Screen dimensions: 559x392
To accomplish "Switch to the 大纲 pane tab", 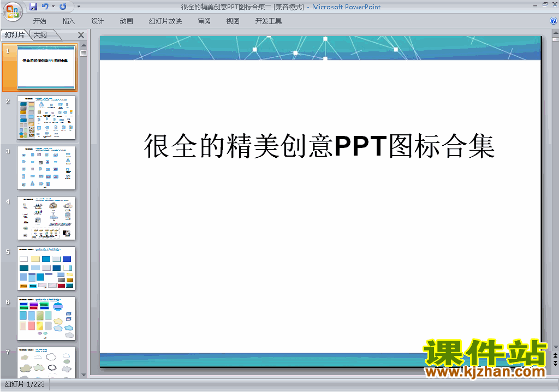I will [40, 34].
